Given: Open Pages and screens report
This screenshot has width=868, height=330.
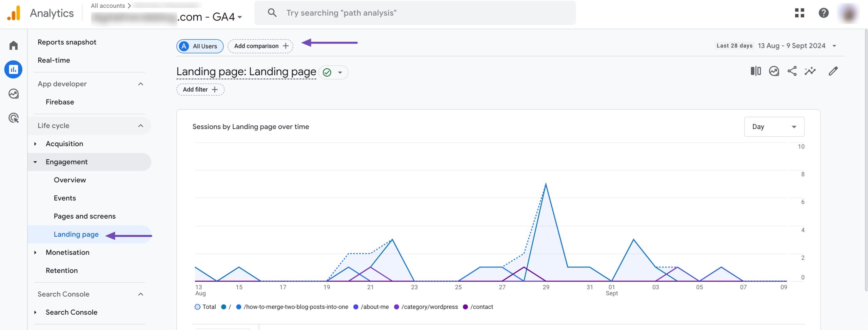Looking at the screenshot, I should 84,216.
